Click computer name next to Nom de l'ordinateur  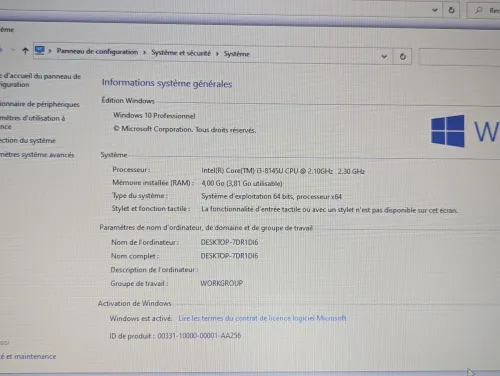point(229,242)
